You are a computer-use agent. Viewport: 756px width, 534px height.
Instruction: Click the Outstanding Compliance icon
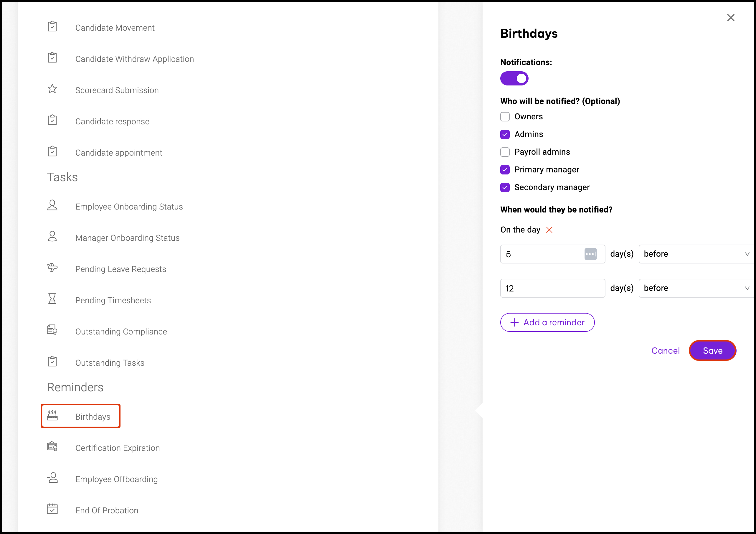tap(52, 330)
